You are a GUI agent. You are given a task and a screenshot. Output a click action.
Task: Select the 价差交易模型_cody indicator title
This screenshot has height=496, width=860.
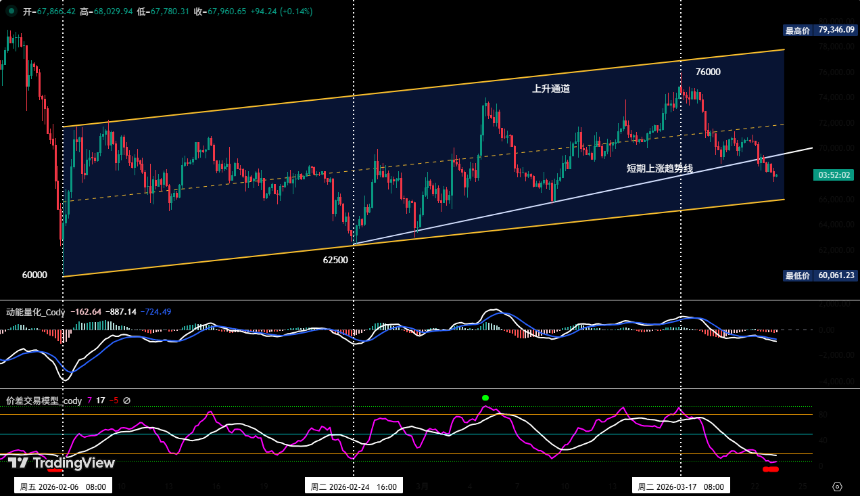click(43, 400)
